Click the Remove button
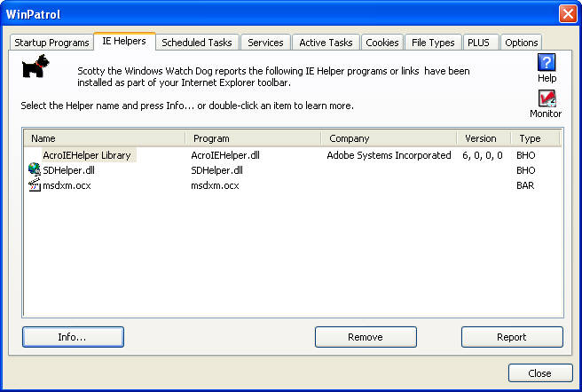Viewport: 582px width, 392px height. (x=366, y=337)
